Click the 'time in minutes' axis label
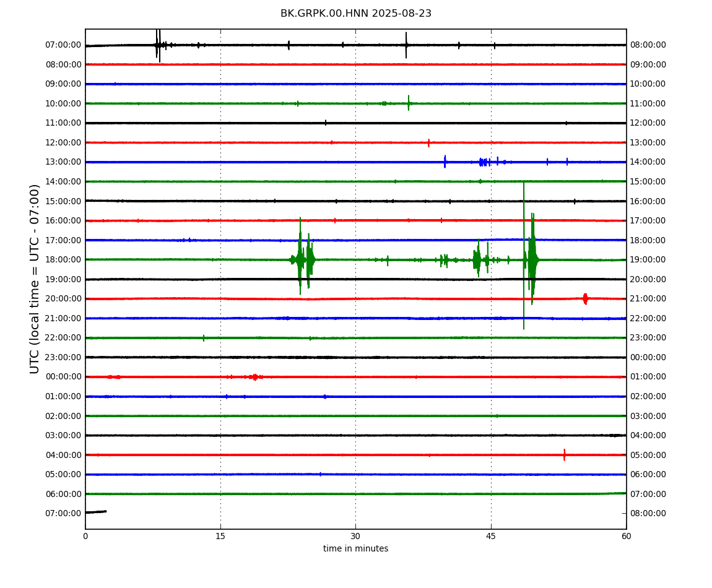 click(355, 548)
